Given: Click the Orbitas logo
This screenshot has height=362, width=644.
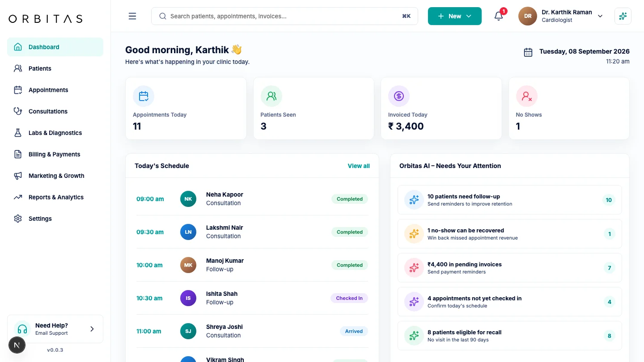Looking at the screenshot, I should pos(46,19).
